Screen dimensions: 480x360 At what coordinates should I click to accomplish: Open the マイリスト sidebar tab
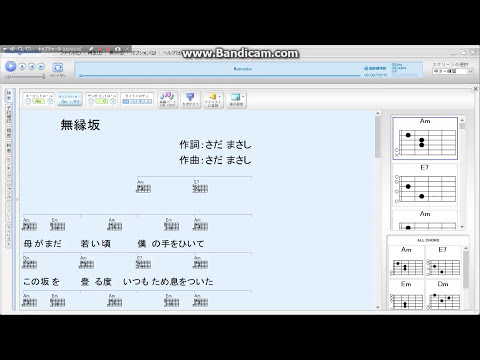point(9,235)
